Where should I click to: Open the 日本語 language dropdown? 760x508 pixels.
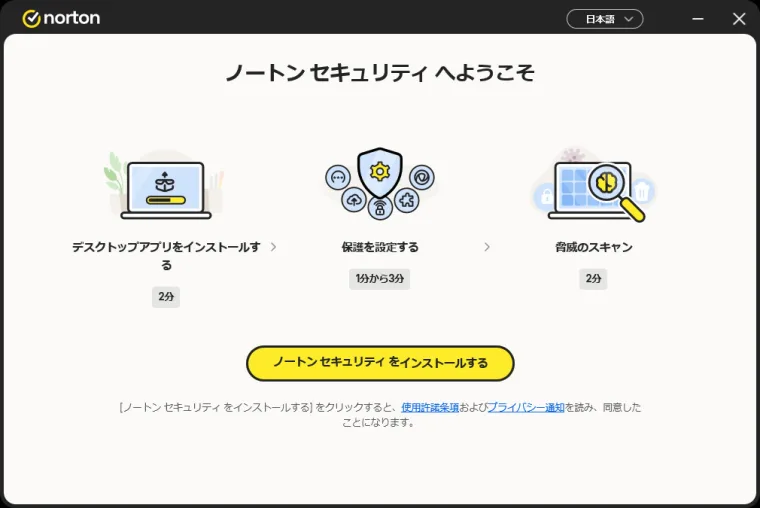coord(604,19)
